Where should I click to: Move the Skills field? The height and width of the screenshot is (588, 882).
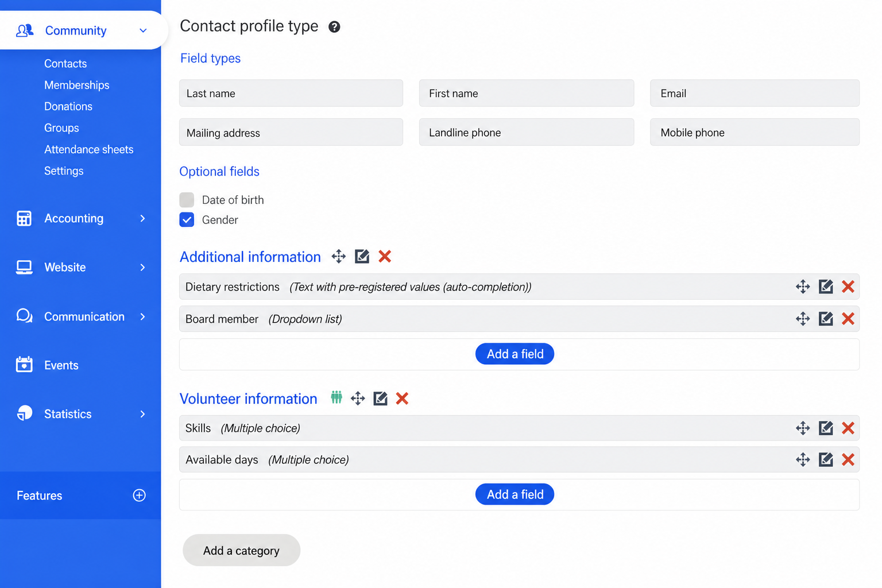pyautogui.click(x=803, y=428)
